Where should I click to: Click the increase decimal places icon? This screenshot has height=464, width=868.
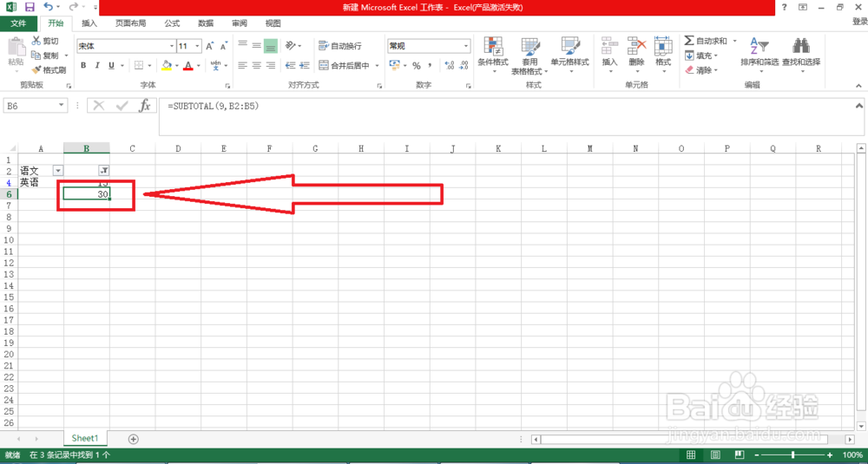click(449, 65)
